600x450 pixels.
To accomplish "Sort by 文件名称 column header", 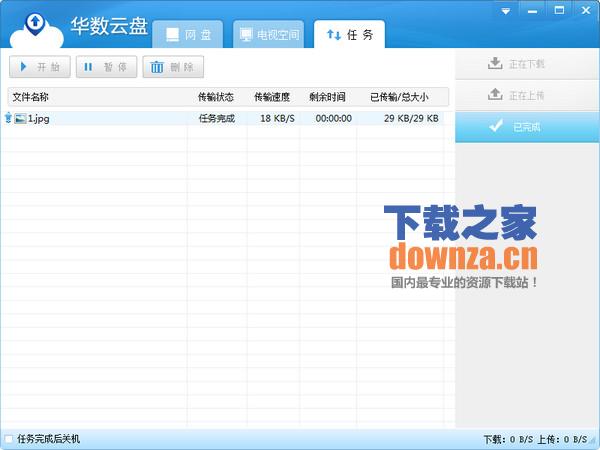I will [31, 97].
